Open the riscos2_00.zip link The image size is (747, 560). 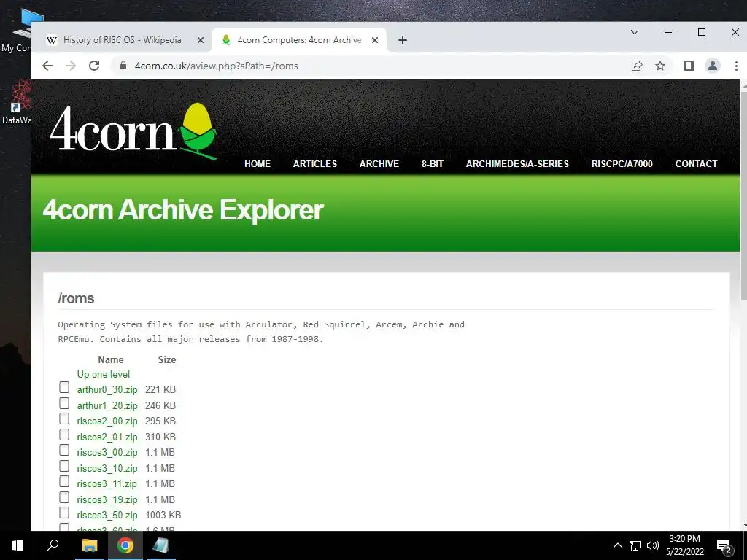[x=107, y=421]
